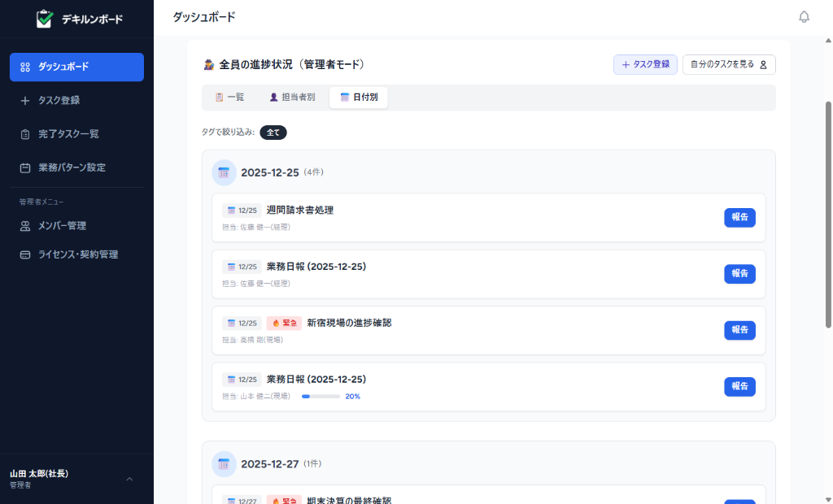The image size is (833, 504).
Task: Click 報告 on 週間請求書処理 task
Action: pyautogui.click(x=739, y=217)
